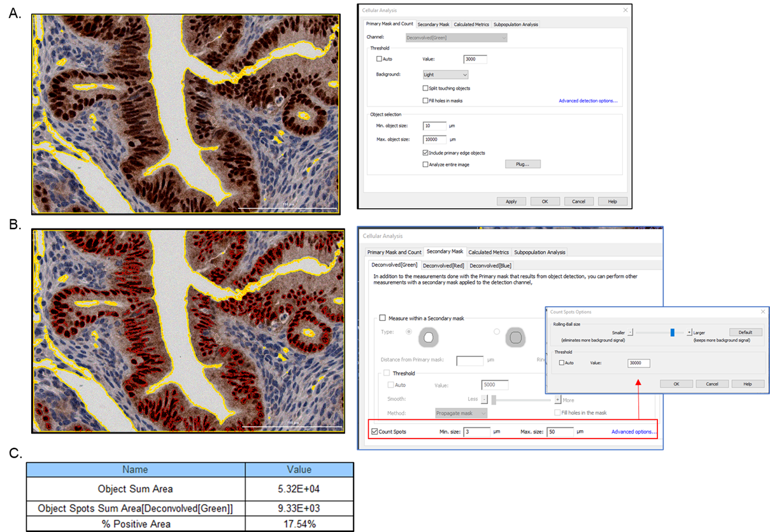
Task: Open the Background dropdown set to Light
Action: pyautogui.click(x=445, y=74)
